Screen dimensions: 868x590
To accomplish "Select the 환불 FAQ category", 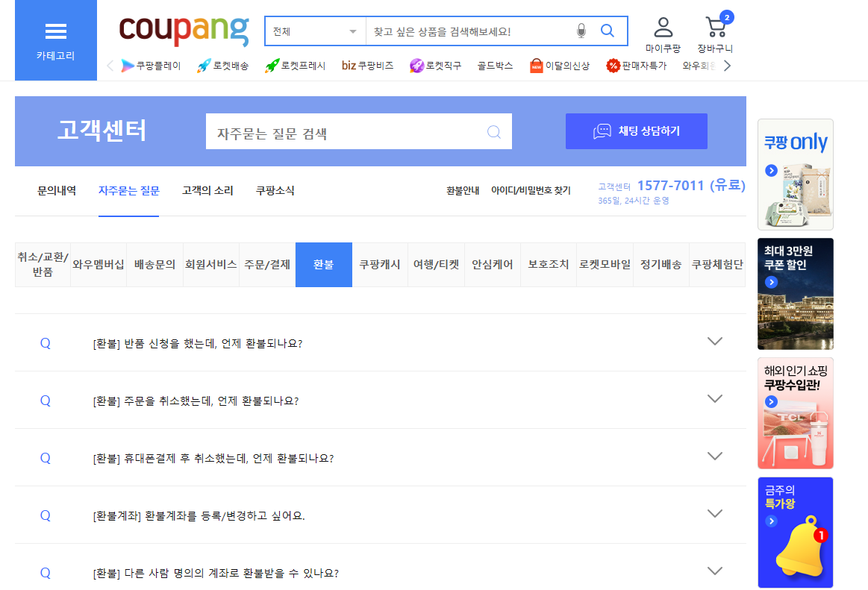I will 324,265.
